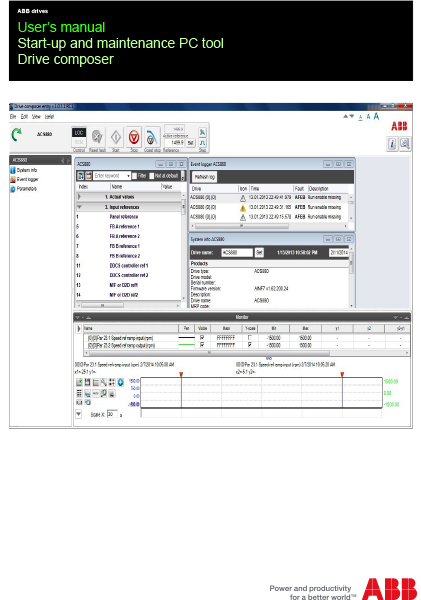This screenshot has height=600, width=421.
Task: Click left arrow in AC5880 panel header
Action: 63,160
